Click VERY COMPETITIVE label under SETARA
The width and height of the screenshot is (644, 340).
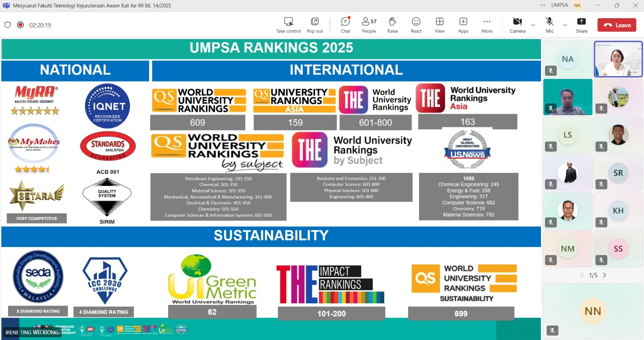[37, 218]
